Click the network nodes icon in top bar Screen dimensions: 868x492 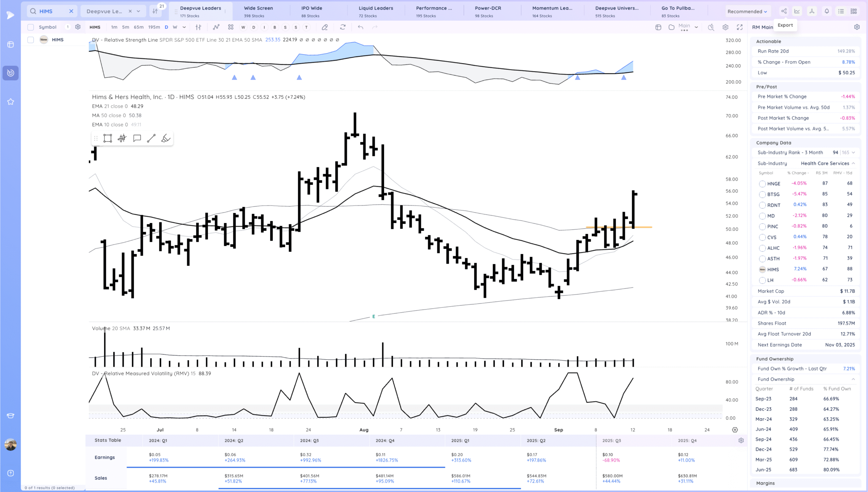click(x=812, y=11)
